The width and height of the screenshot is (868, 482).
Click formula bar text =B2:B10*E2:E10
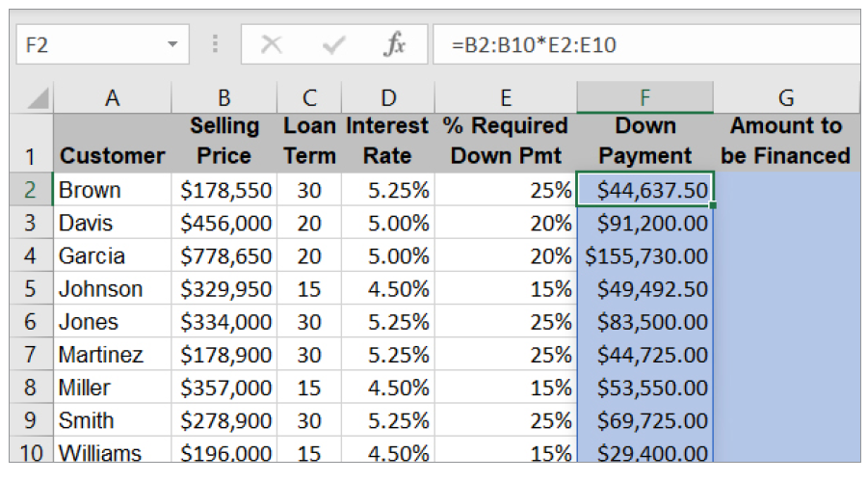[x=539, y=45]
